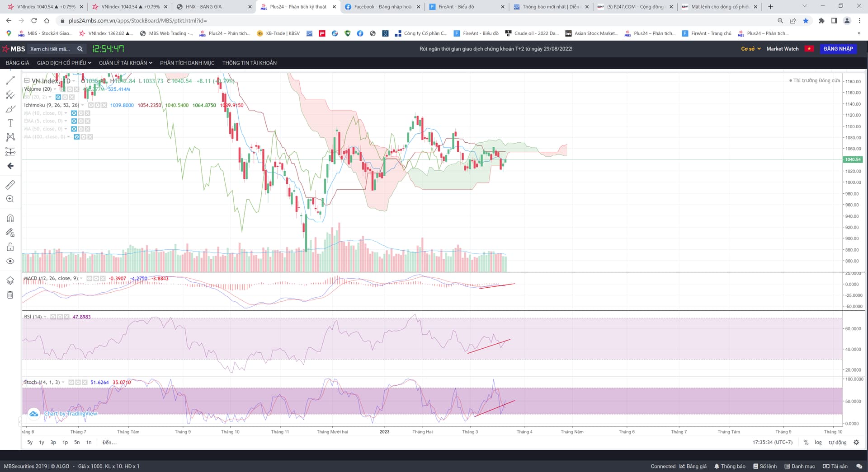Select the pitchfork drawing tool

[x=10, y=95]
